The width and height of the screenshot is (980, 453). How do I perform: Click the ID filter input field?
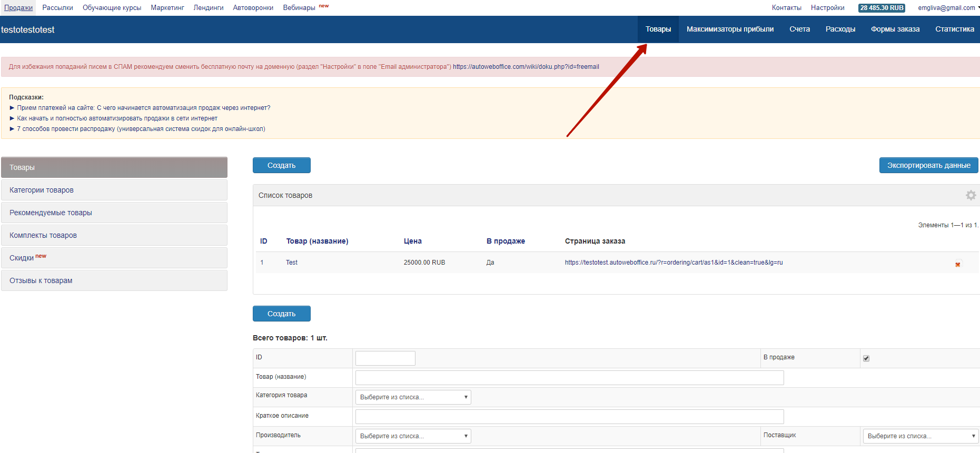(385, 358)
